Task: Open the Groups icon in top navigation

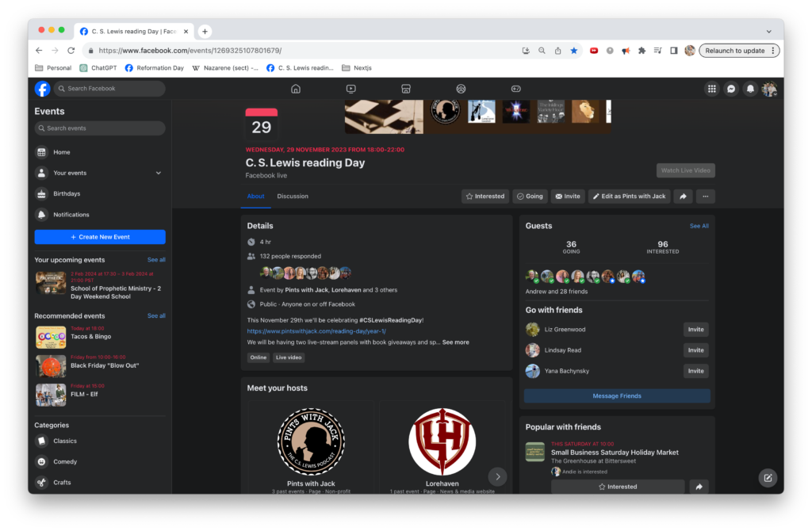Action: pos(461,89)
